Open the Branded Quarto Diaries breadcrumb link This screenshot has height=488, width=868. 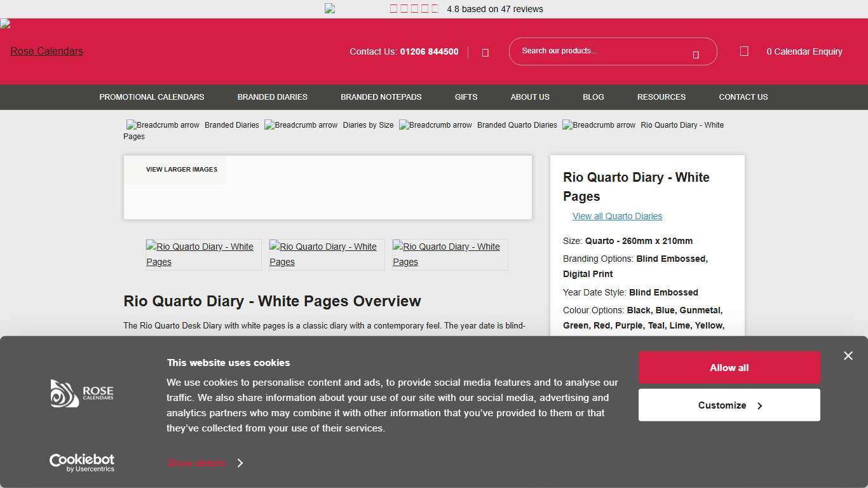pyautogui.click(x=517, y=125)
